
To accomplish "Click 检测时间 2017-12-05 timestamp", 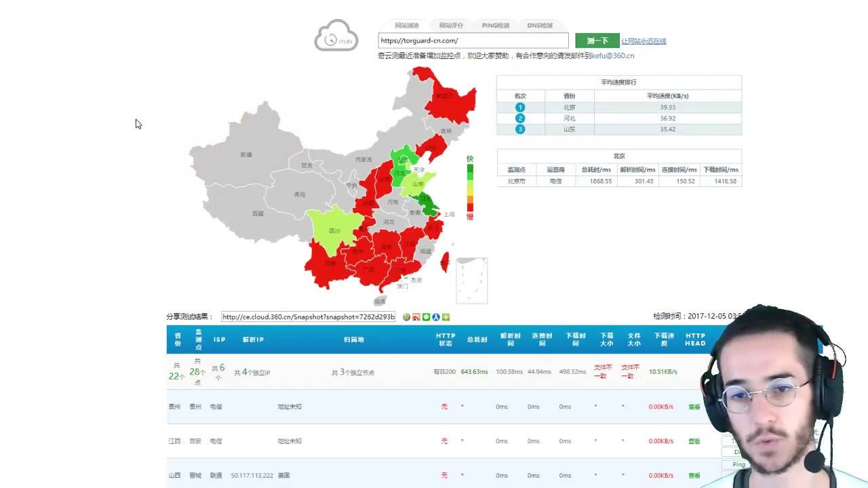I will pyautogui.click(x=698, y=317).
